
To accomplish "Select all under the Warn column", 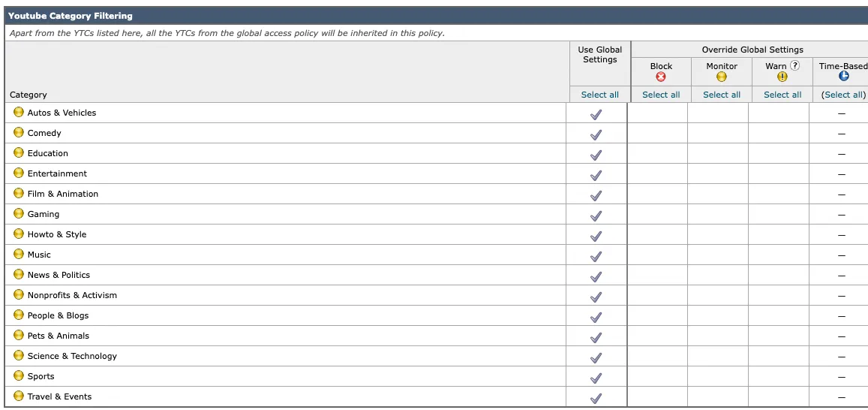I will click(782, 95).
